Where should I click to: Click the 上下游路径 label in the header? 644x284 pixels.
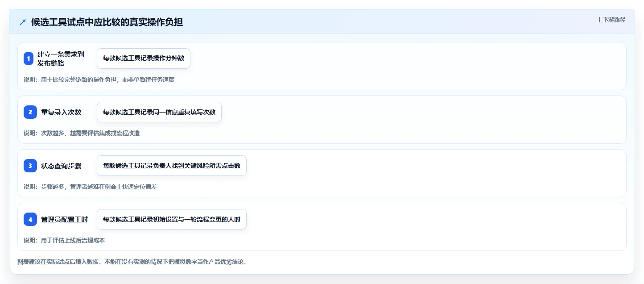[x=611, y=20]
